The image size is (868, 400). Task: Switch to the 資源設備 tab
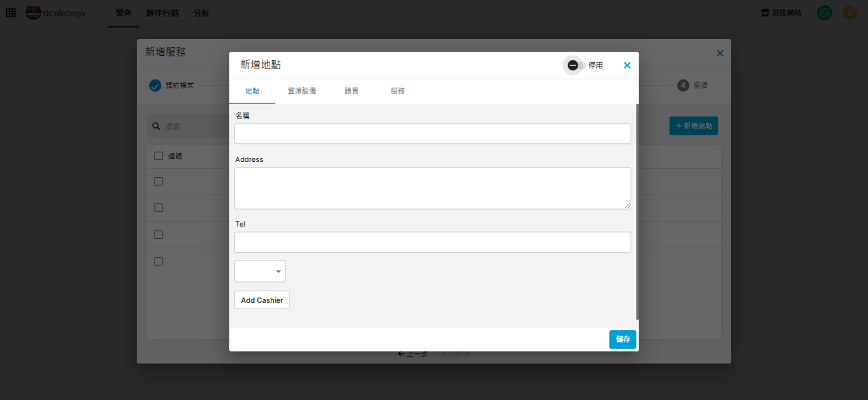(x=302, y=91)
